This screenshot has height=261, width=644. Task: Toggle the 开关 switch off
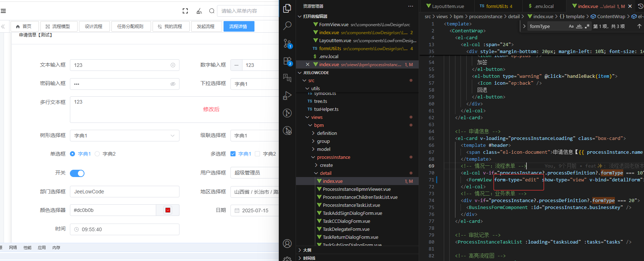pos(77,173)
